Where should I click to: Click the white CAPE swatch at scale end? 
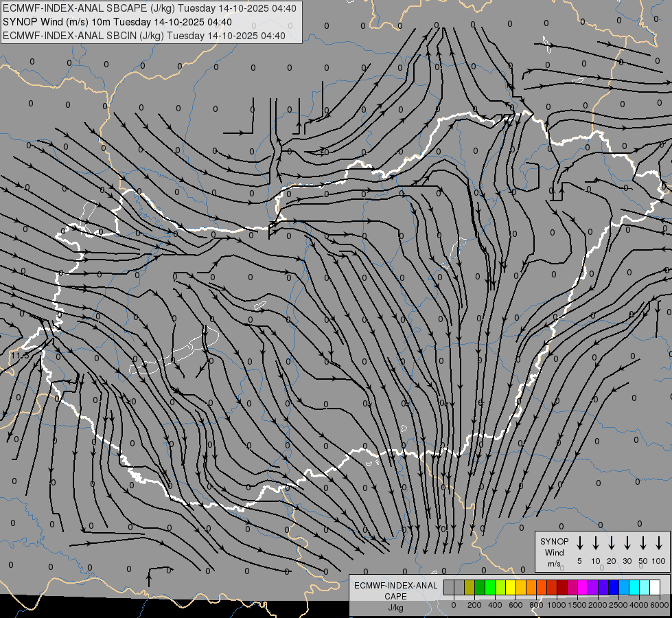[655, 587]
